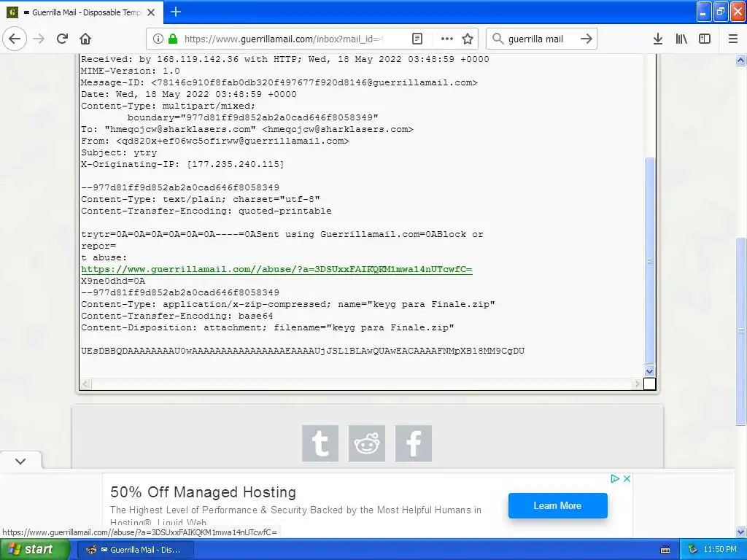Image resolution: width=747 pixels, height=560 pixels.
Task: Share on Facebook icon
Action: tap(414, 443)
